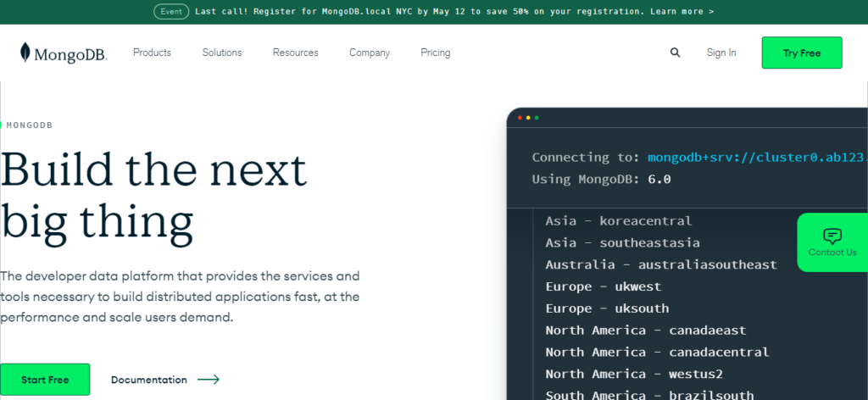Click the Build the next big thing heading
Viewport: 868px width, 400px height.
153,198
